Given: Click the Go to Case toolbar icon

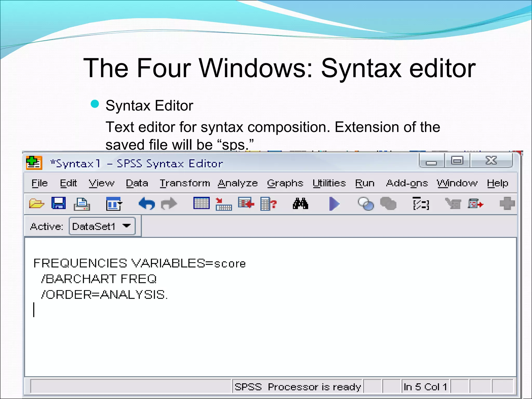Looking at the screenshot, I should pyautogui.click(x=224, y=204).
